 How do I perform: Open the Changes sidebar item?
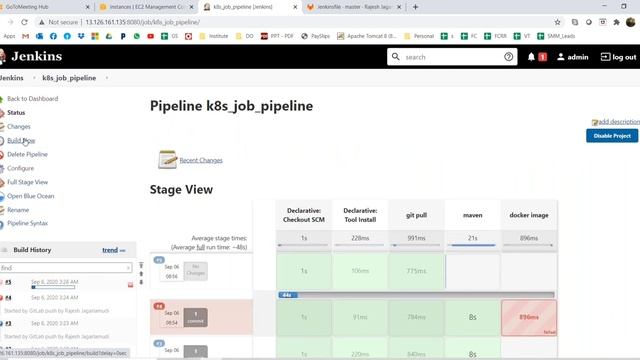pyautogui.click(x=18, y=127)
